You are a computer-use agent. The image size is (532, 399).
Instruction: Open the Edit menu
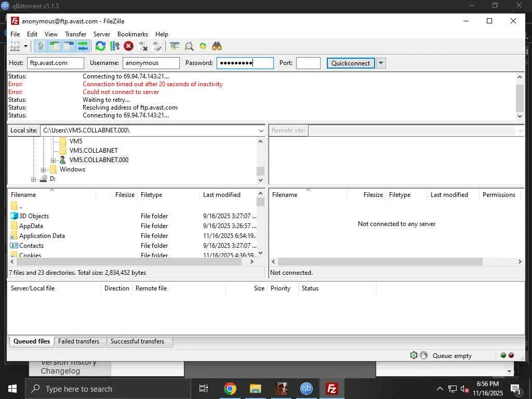click(32, 34)
